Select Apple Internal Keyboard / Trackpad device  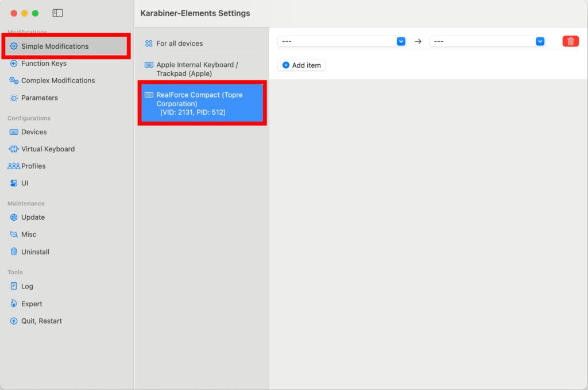click(x=197, y=69)
